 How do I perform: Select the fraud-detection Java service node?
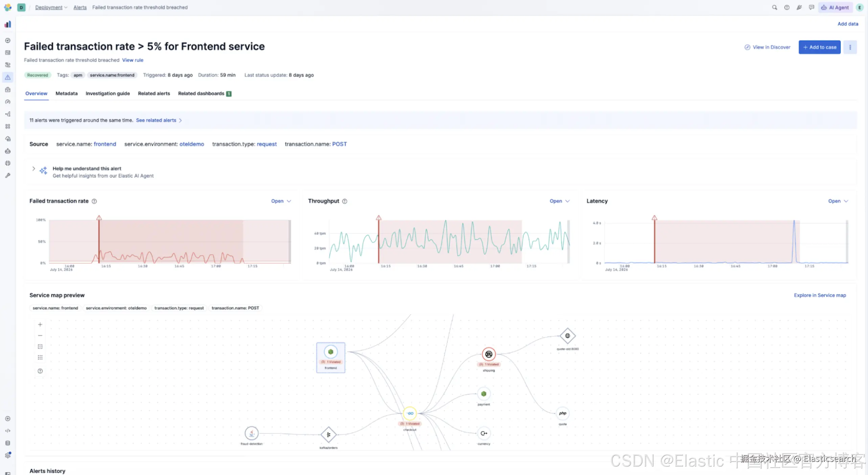[x=251, y=433]
